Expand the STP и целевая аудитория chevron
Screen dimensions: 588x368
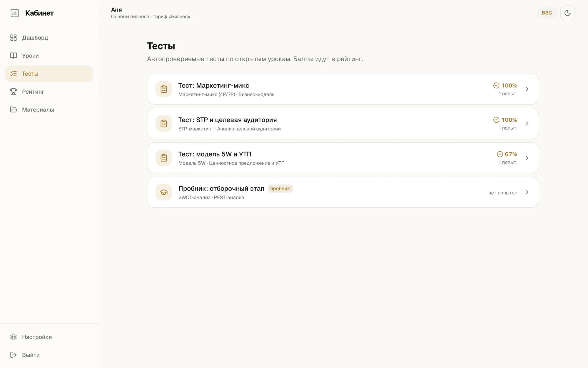[x=527, y=124]
